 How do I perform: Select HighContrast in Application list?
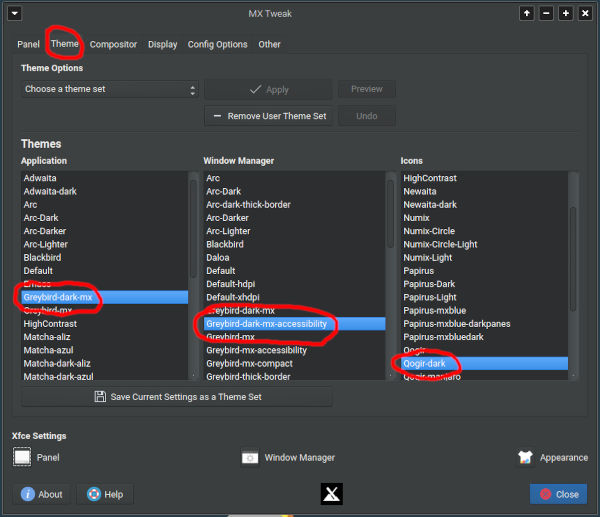(104, 324)
